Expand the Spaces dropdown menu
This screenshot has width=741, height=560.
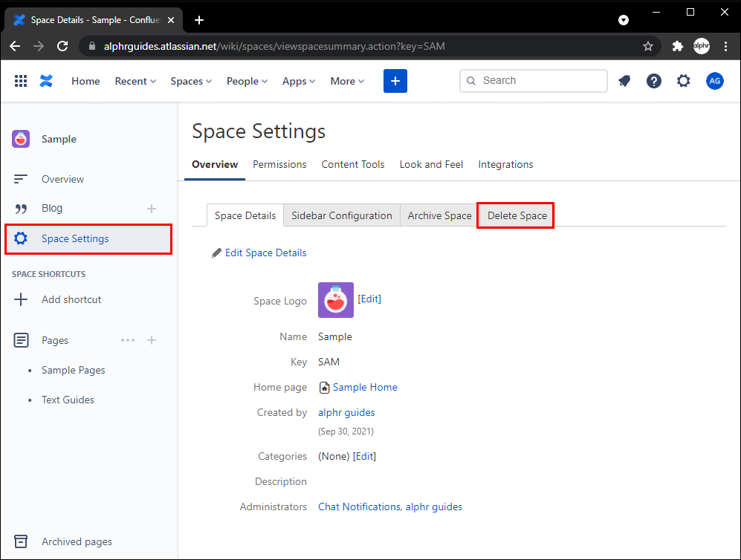(x=191, y=81)
